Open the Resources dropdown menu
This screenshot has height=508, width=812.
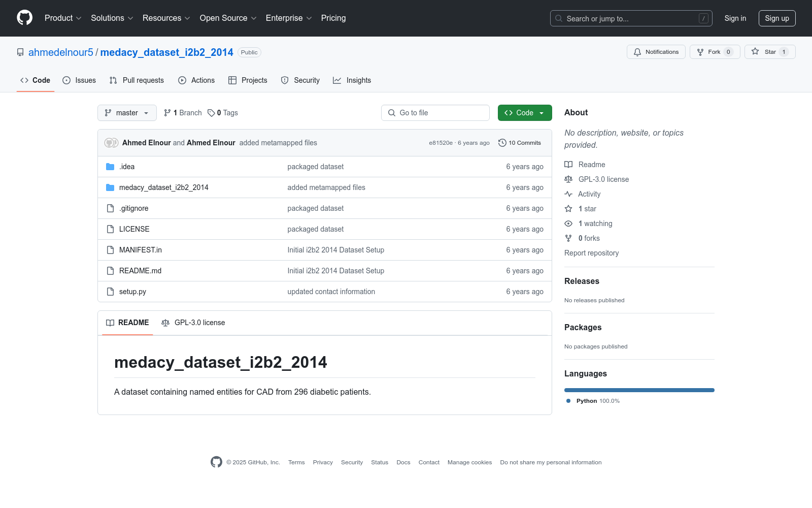(x=166, y=18)
